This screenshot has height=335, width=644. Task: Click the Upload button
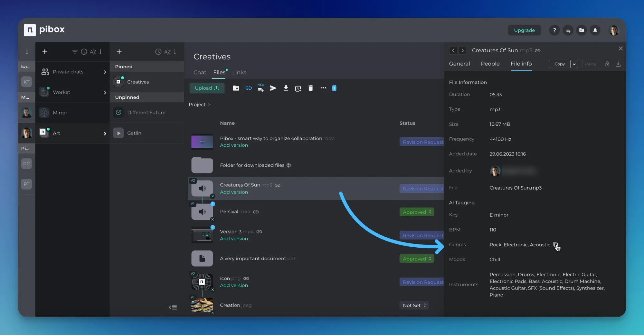pos(207,88)
